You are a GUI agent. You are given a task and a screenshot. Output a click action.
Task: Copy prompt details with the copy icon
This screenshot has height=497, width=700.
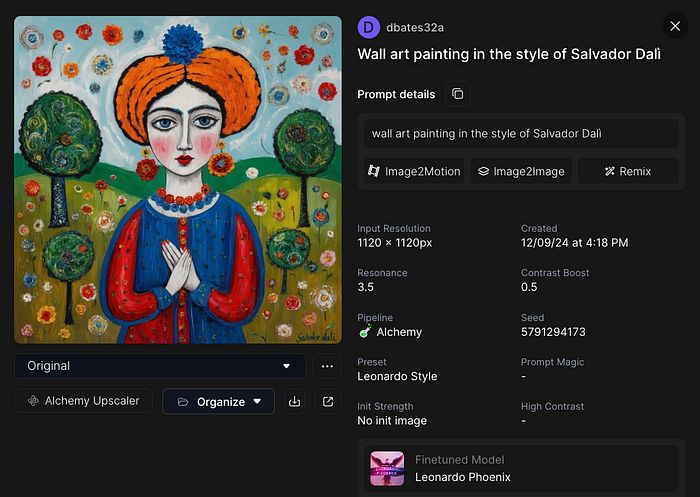click(458, 94)
